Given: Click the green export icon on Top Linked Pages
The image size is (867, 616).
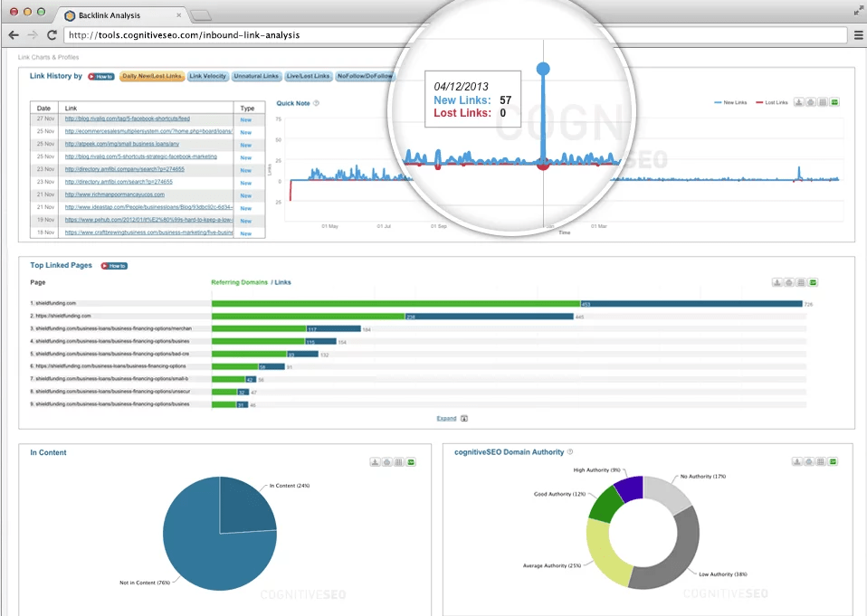Looking at the screenshot, I should [x=813, y=282].
